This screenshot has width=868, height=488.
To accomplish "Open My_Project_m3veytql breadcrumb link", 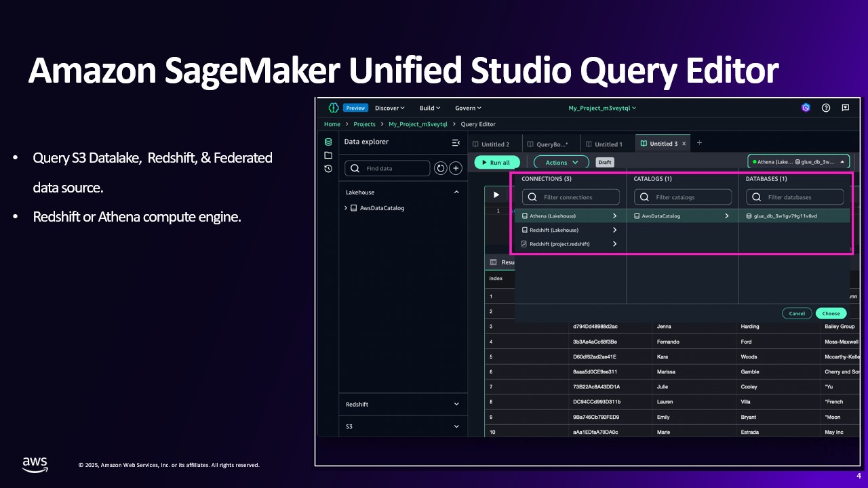I will (418, 125).
